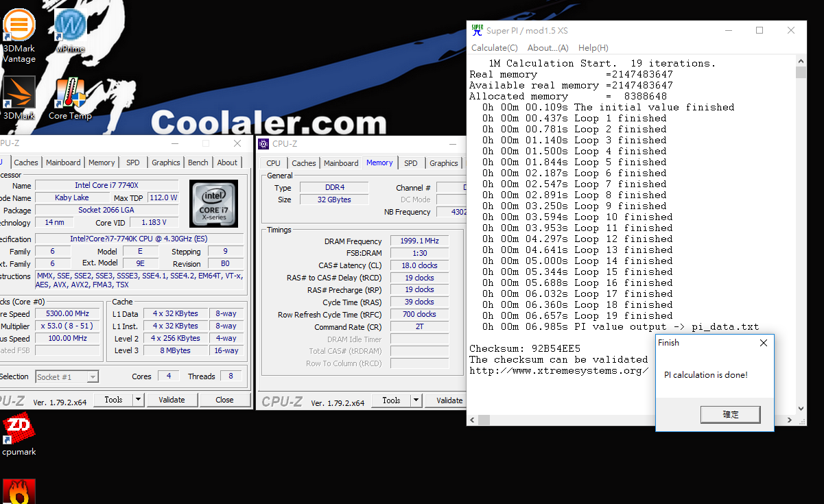This screenshot has width=824, height=504.
Task: Open the Socket #1 selection dropdown
Action: 67,376
